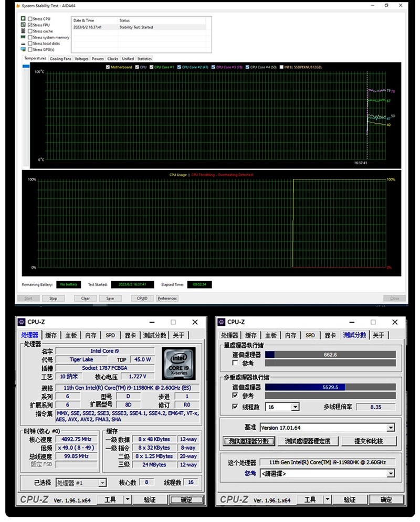Viewport: 420px width, 522px height.
Task: Click the Clear button in AIDA64
Action: [85, 299]
